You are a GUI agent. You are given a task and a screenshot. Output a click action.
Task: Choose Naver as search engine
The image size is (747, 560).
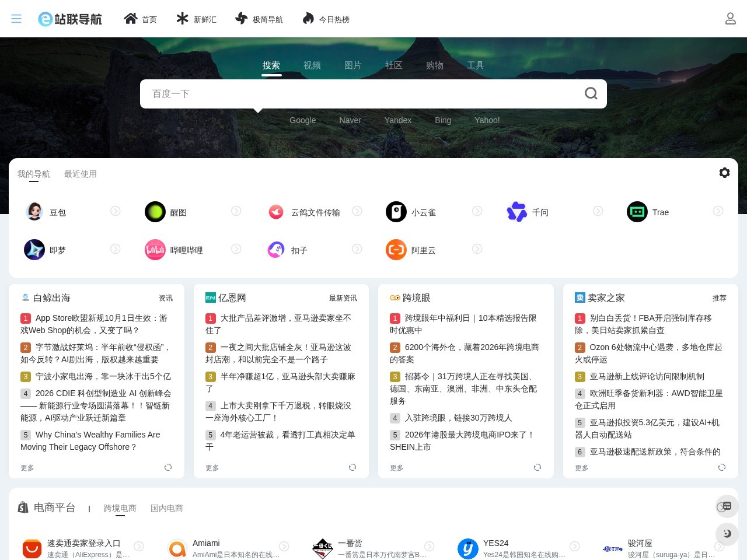coord(350,120)
